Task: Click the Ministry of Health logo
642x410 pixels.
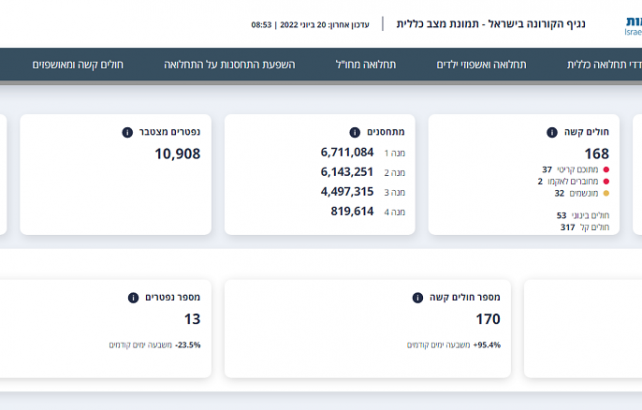Action: pos(632,24)
